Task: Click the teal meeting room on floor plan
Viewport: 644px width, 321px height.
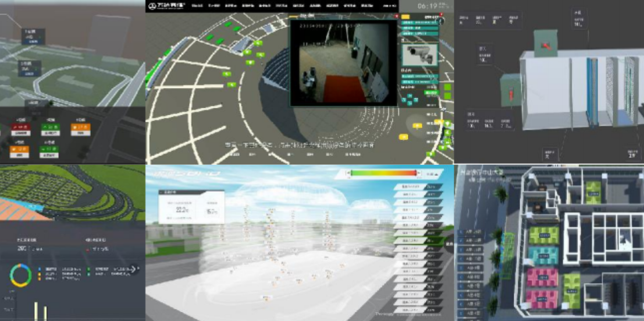Action: click(542, 256)
